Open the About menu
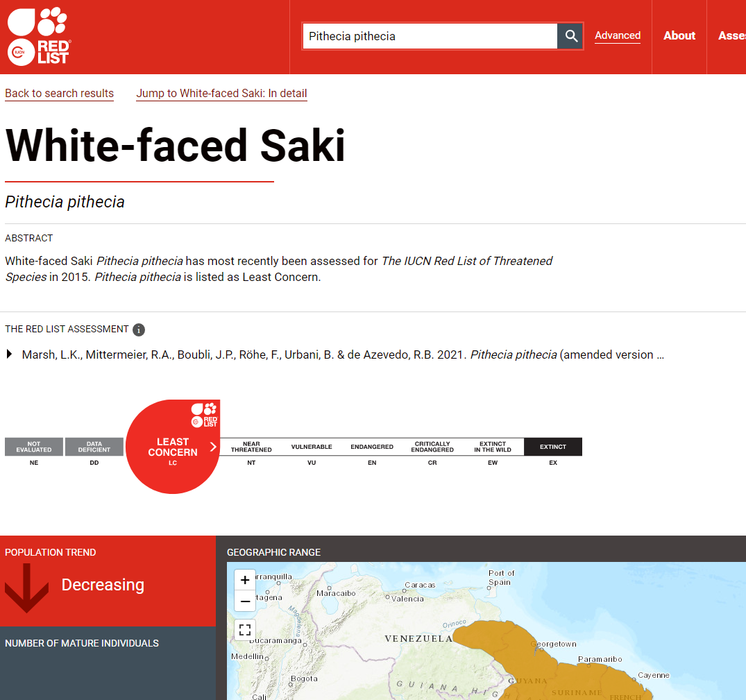746x700 pixels. point(679,35)
